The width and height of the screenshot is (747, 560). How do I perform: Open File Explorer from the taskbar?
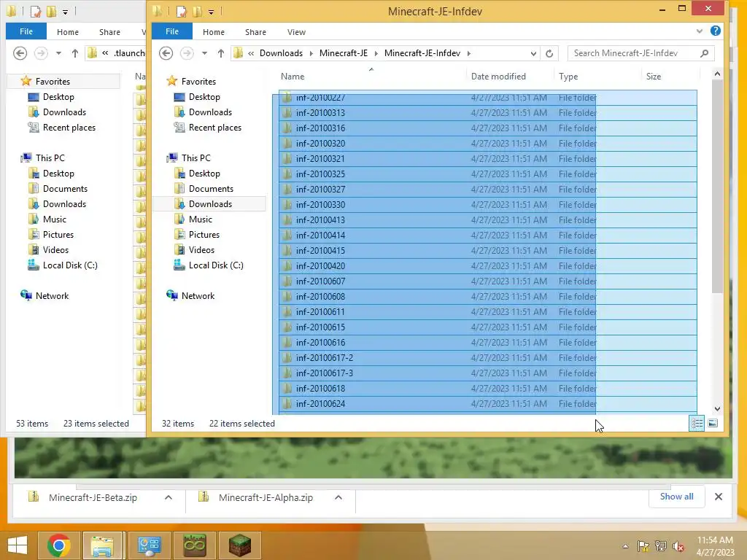pyautogui.click(x=102, y=545)
